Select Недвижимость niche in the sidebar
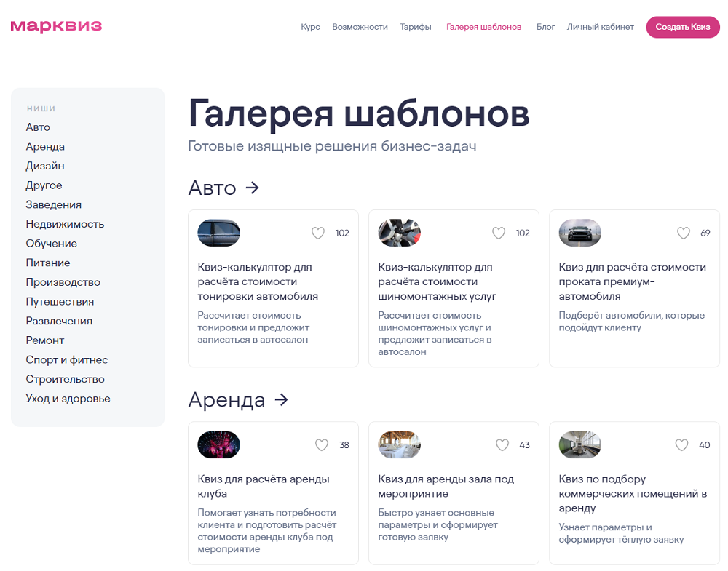This screenshot has width=728, height=571. click(x=65, y=224)
